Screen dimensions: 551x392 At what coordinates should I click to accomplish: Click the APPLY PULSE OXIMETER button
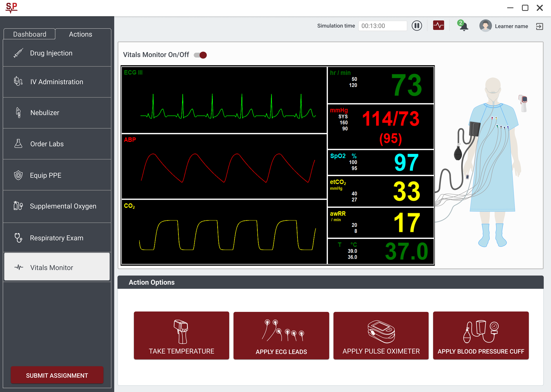381,335
